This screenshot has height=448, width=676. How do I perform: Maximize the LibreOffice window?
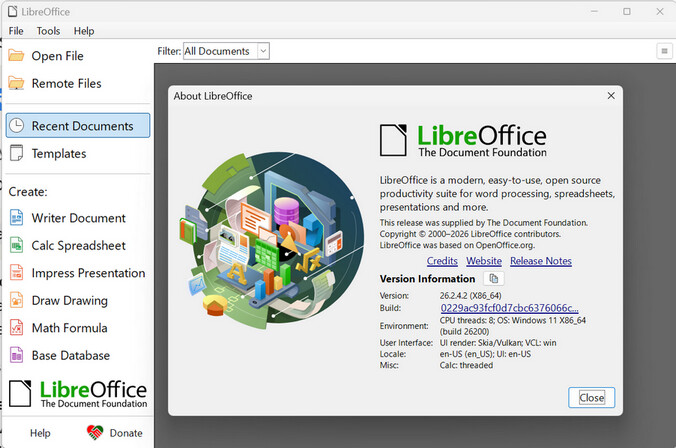(x=627, y=12)
